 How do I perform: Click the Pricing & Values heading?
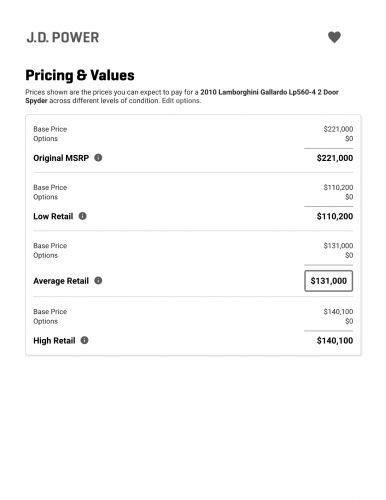coord(80,75)
